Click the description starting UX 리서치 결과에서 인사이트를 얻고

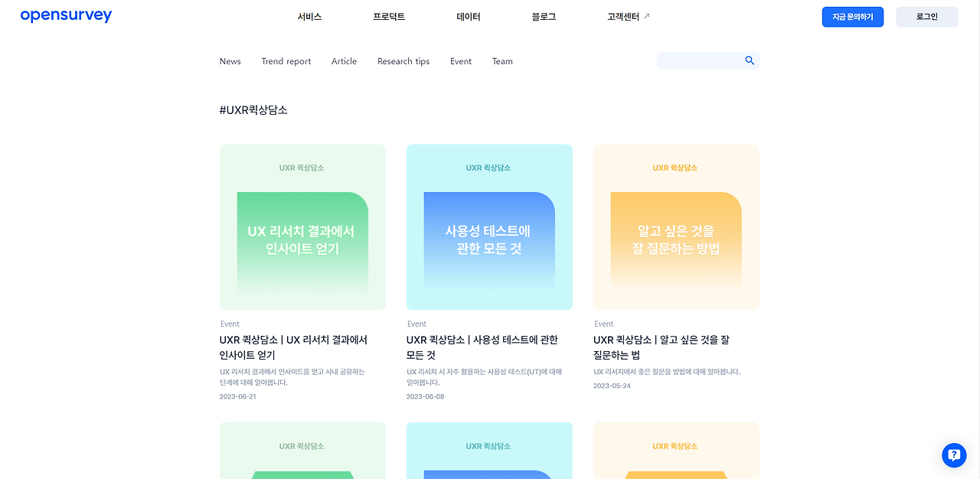292,376
